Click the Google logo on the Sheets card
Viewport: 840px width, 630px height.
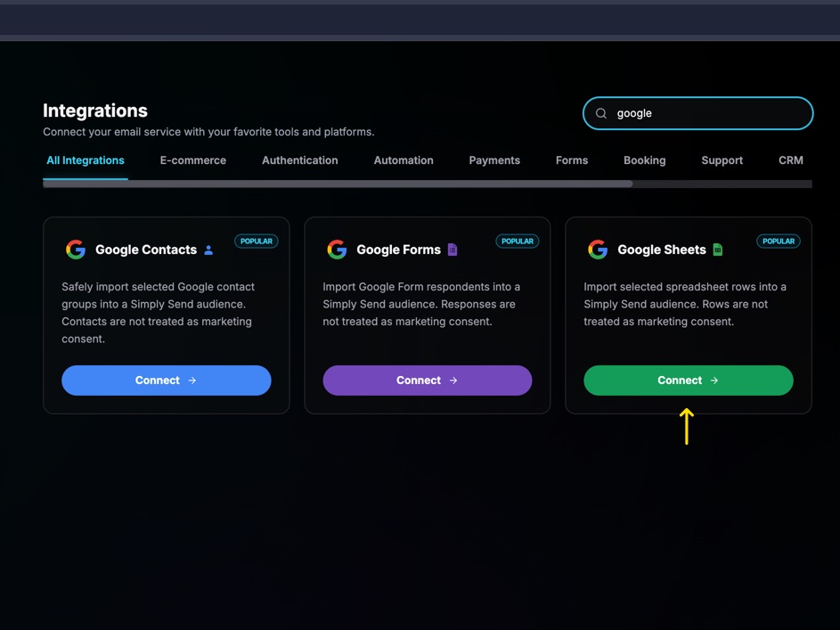(598, 250)
